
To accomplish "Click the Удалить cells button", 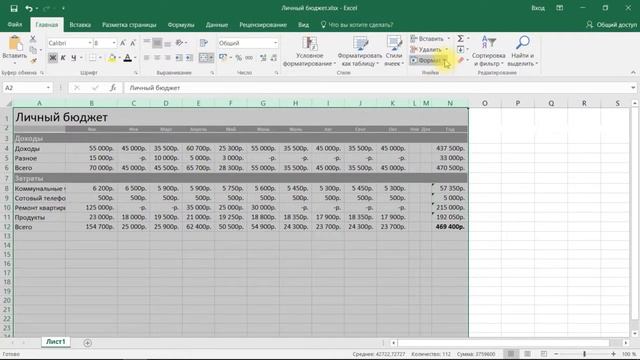I will click(x=429, y=49).
